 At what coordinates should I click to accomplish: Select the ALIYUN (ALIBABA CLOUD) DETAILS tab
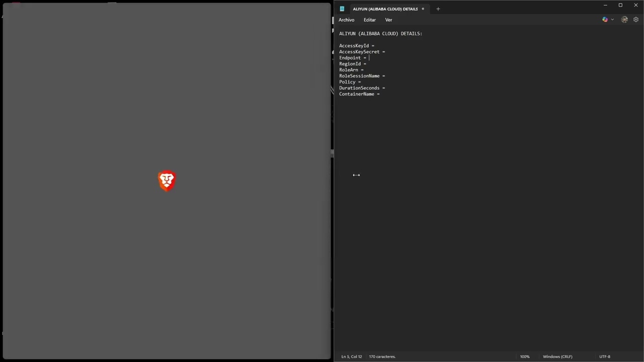pyautogui.click(x=385, y=9)
